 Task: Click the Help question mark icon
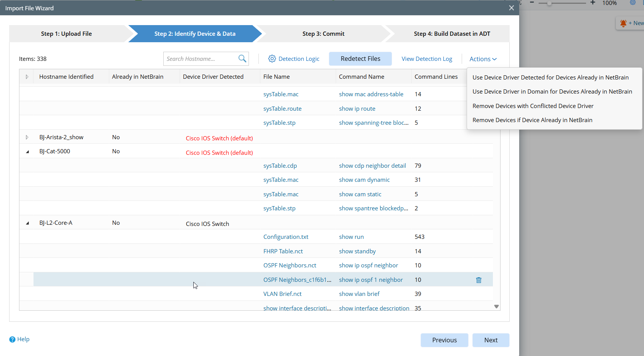point(12,339)
